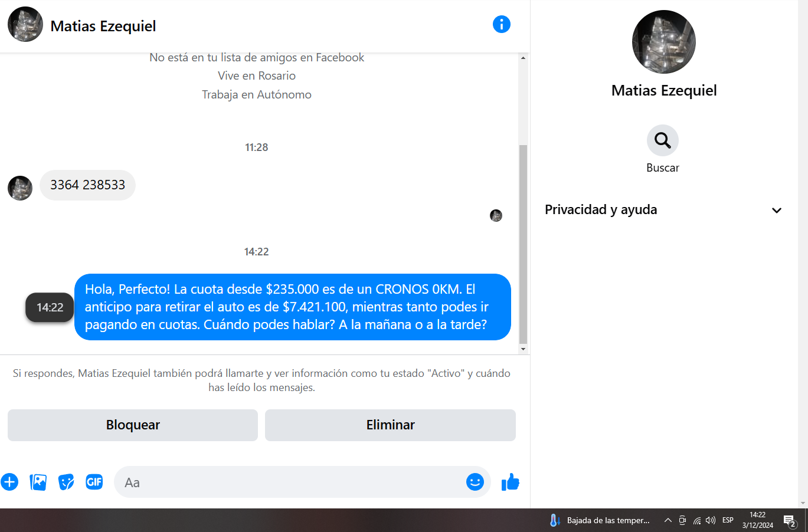Search the conversation with the Buscar icon
Screen dimensions: 808x532
663,140
